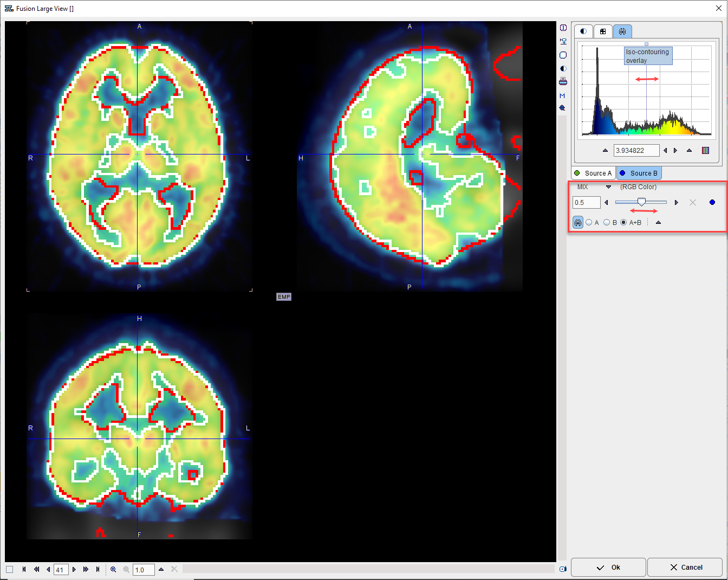The image size is (728, 580).
Task: Go to next slice
Action: (74, 569)
